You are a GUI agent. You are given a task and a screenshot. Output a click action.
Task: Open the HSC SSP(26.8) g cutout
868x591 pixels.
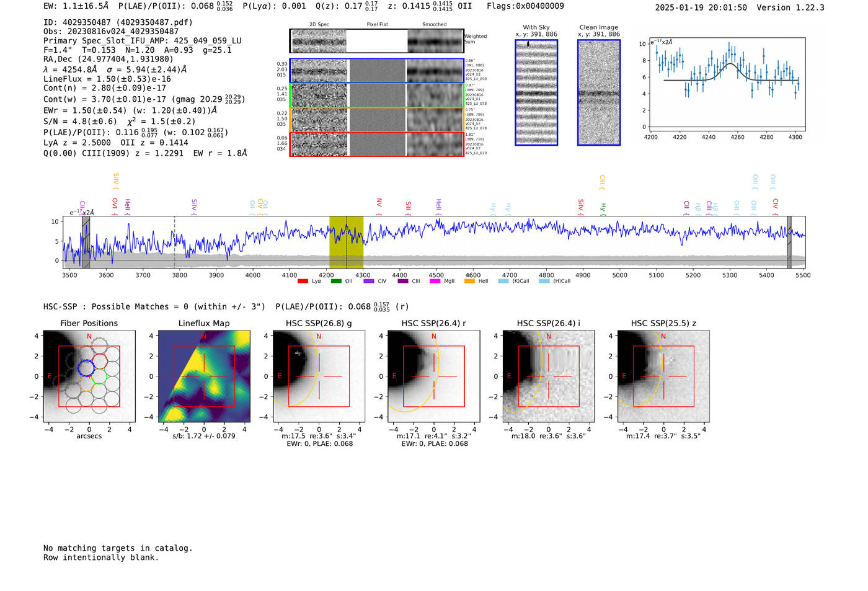tap(319, 376)
